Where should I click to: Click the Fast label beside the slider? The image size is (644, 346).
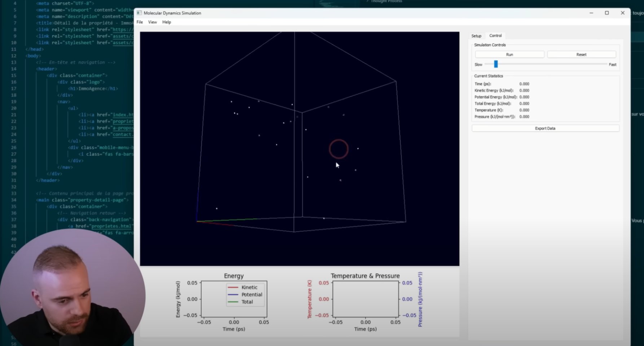613,65
